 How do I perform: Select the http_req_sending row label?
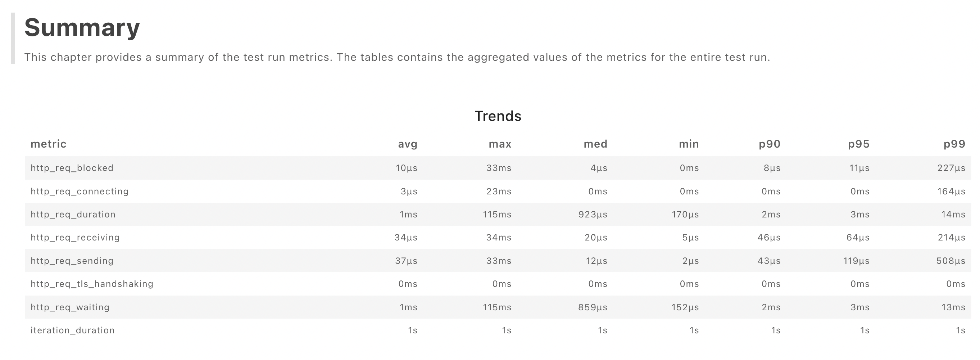[x=72, y=261]
